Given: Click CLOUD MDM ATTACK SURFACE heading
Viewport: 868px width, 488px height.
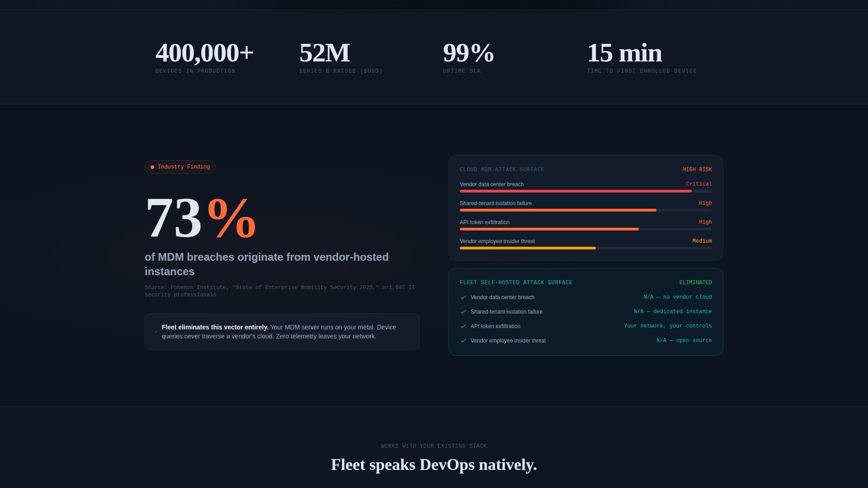Looking at the screenshot, I should pyautogui.click(x=502, y=169).
